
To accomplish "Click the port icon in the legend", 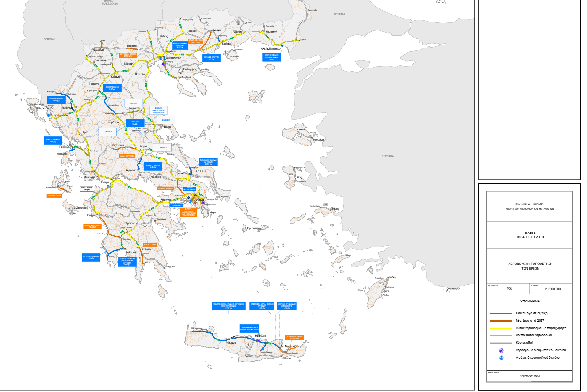I will 501,358.
